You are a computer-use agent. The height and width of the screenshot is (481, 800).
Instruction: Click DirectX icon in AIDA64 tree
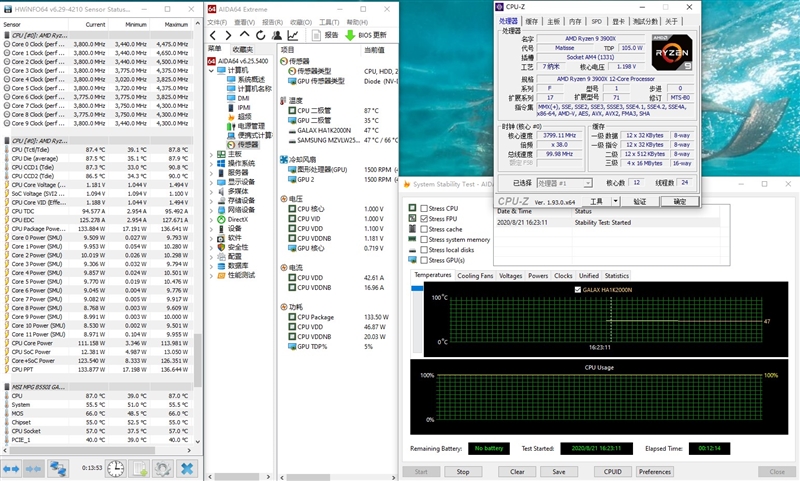(x=221, y=219)
